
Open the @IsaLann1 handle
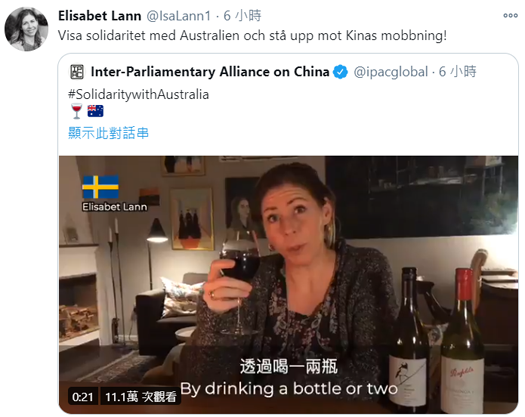(179, 16)
